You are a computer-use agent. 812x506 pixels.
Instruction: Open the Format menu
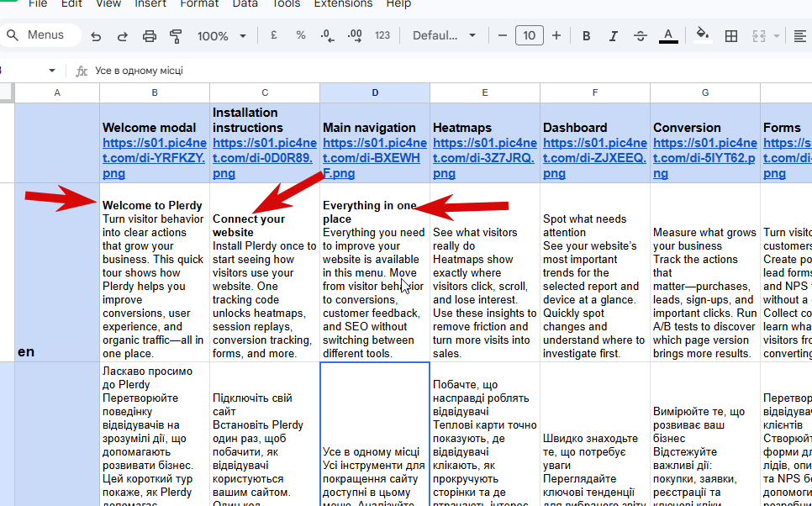pos(199,4)
